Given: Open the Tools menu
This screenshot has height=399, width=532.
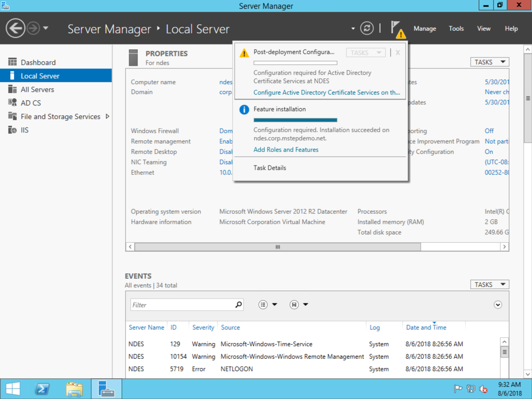Looking at the screenshot, I should tap(456, 29).
